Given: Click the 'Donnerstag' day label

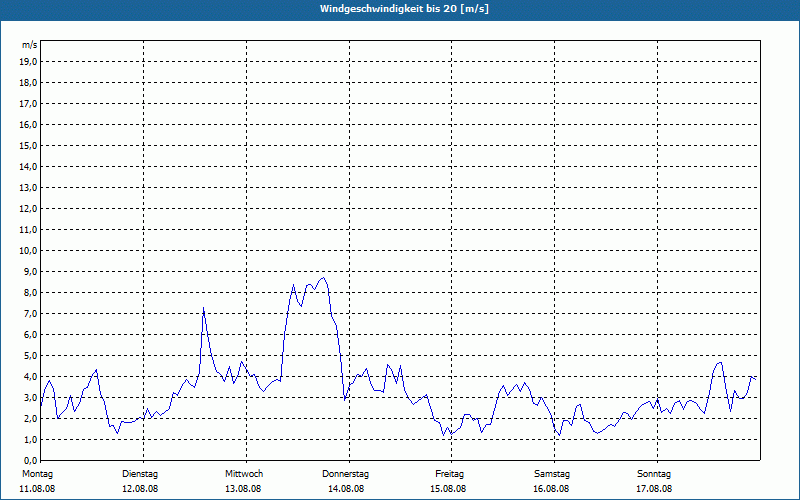Looking at the screenshot, I should pyautogui.click(x=345, y=474).
